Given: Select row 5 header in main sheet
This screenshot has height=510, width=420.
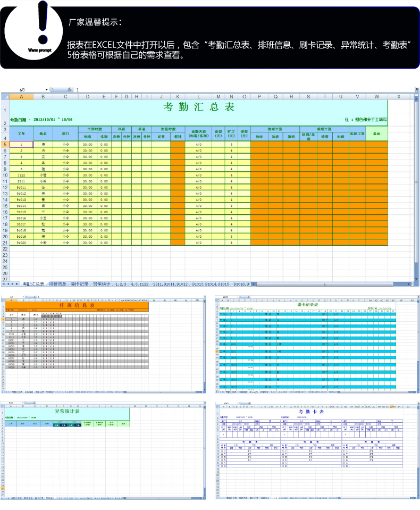Looking at the screenshot, I should [x=5, y=144].
